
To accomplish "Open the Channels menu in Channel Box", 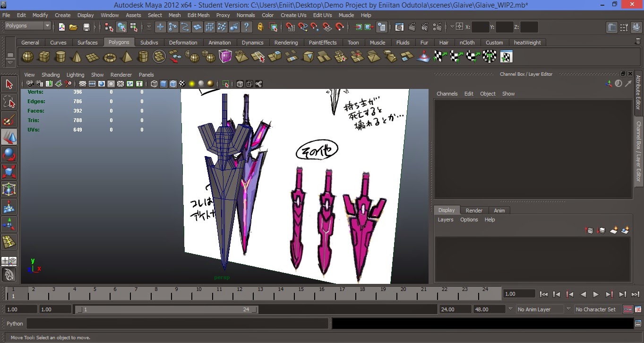I will coord(447,94).
